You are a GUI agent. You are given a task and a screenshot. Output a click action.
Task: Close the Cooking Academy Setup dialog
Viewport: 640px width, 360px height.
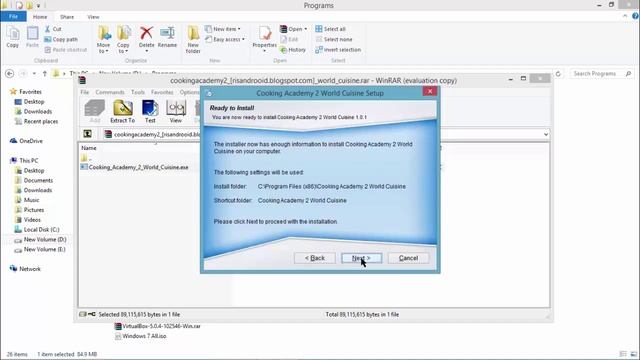(429, 91)
